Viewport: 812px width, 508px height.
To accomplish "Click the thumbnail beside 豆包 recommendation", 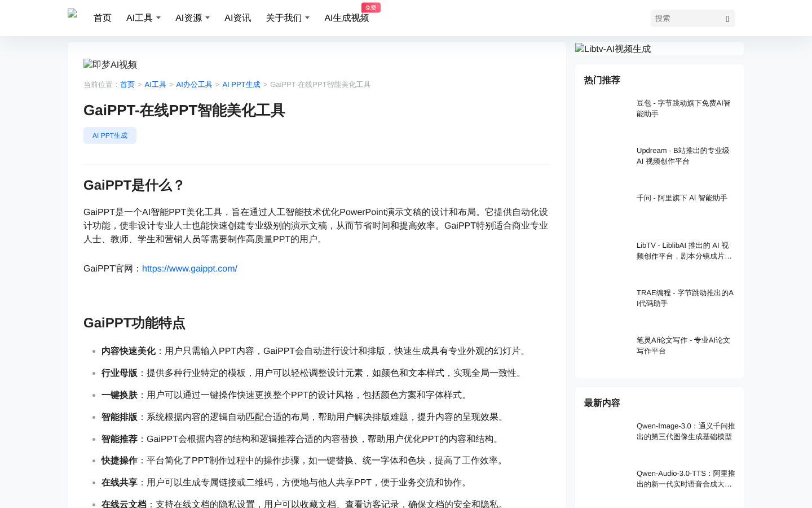I will (x=607, y=113).
